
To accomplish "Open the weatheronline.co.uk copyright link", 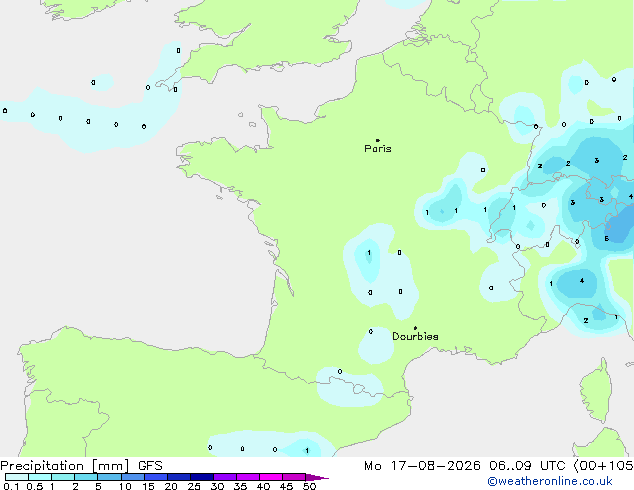I will coord(549,481).
